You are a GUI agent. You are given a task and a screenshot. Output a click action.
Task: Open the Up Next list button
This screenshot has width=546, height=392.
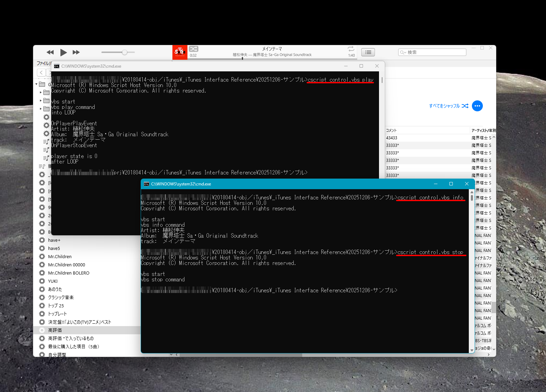[x=368, y=52]
